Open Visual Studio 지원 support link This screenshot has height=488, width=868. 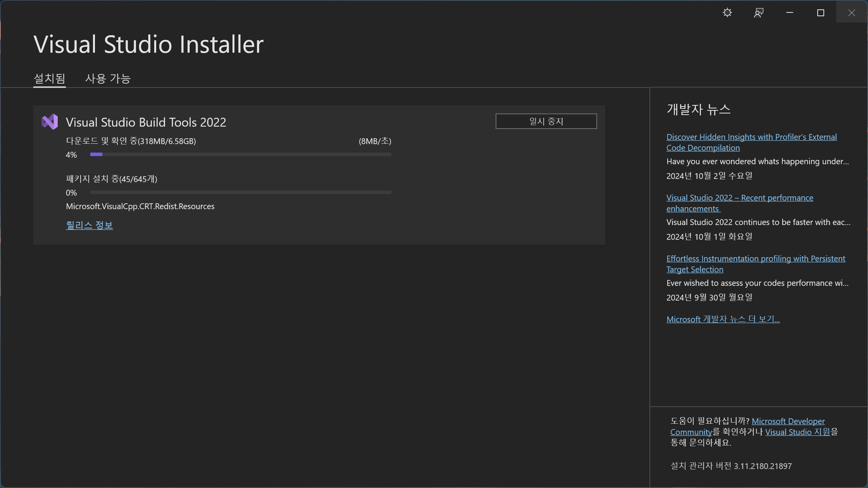pos(797,432)
